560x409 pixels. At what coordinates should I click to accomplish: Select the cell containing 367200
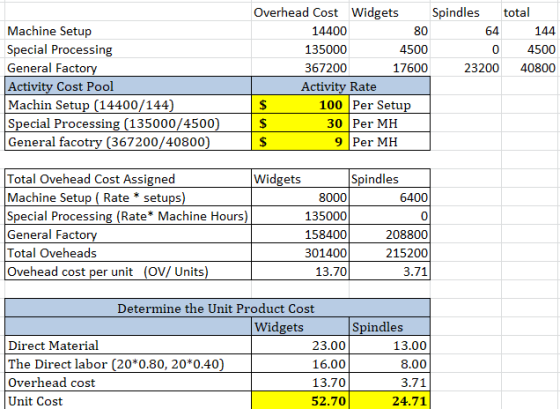click(x=300, y=68)
